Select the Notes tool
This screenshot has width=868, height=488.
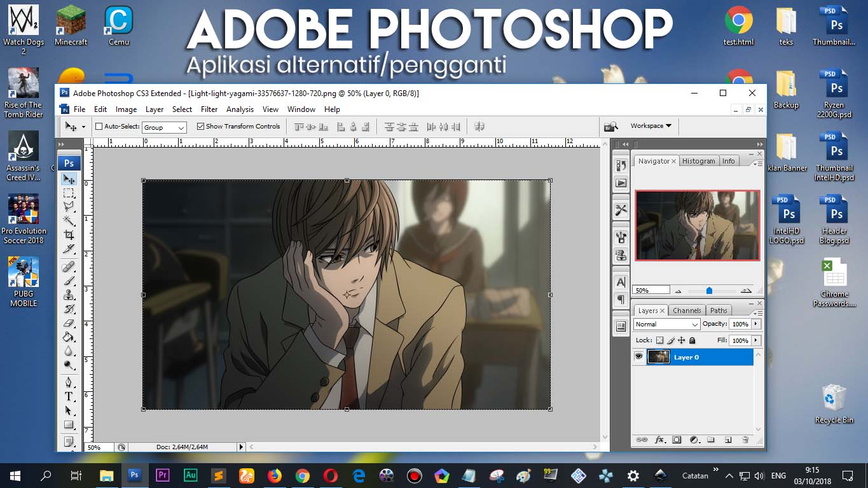(x=69, y=442)
